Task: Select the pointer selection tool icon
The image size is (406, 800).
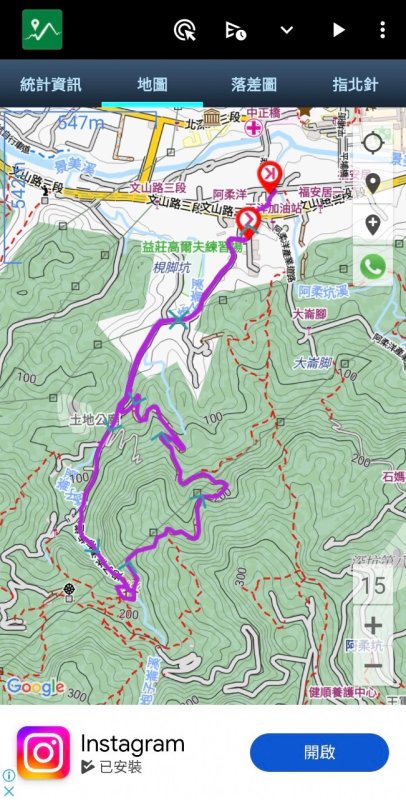Action: [x=185, y=30]
